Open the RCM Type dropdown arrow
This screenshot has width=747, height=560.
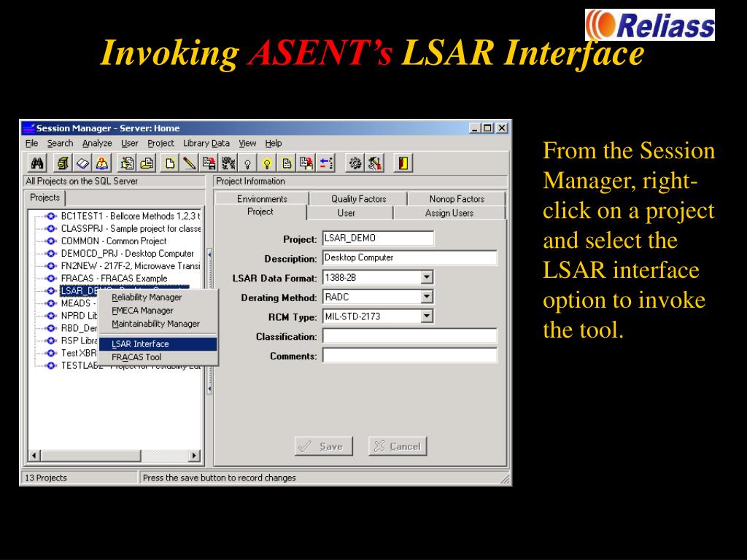427,316
